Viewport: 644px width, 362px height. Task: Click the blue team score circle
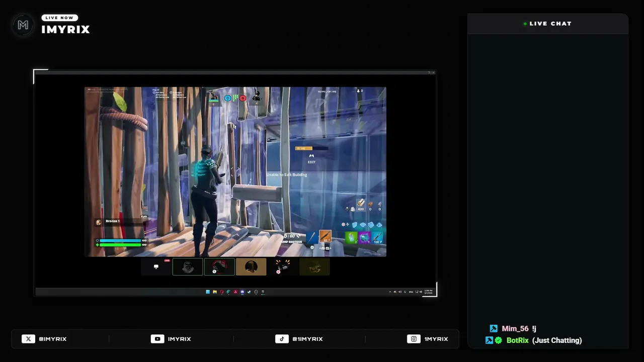click(x=228, y=98)
